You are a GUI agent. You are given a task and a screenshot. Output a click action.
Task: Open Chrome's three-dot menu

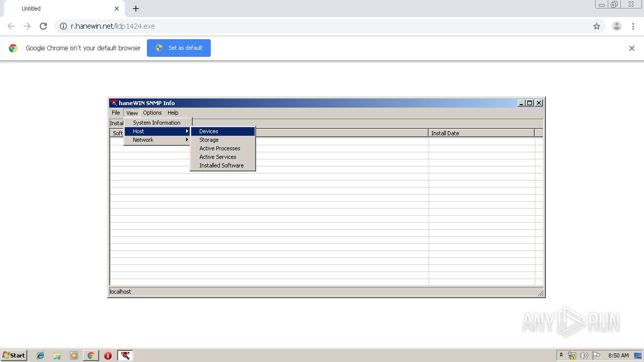tap(633, 26)
